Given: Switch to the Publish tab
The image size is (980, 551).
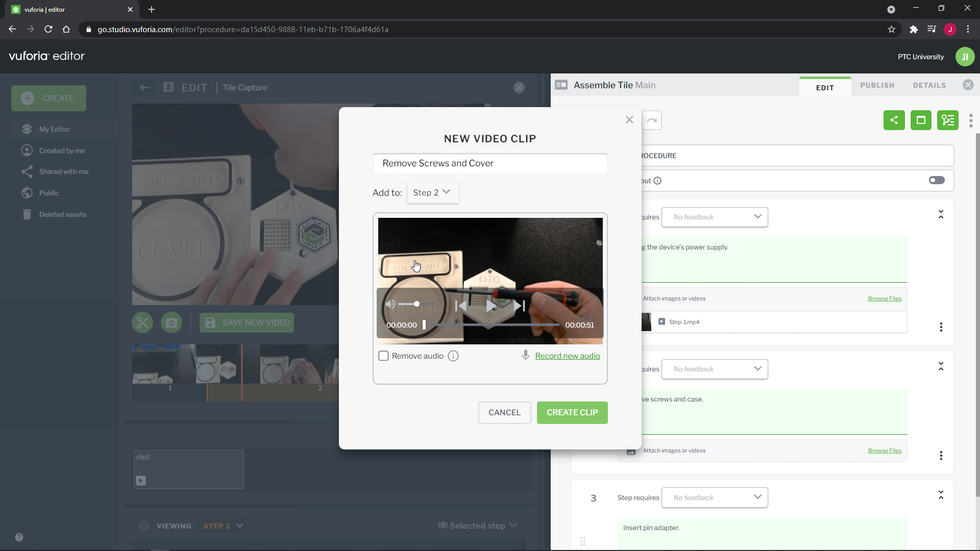Looking at the screenshot, I should 877,85.
